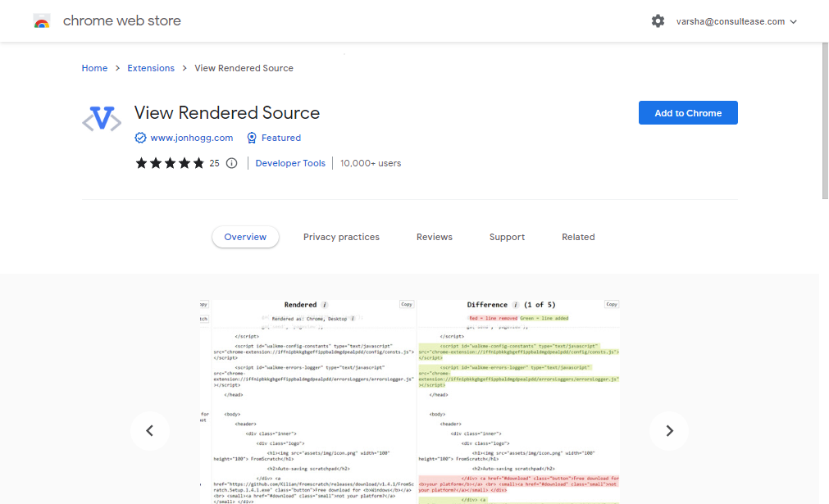Open the Developer Tools category link

[x=290, y=163]
